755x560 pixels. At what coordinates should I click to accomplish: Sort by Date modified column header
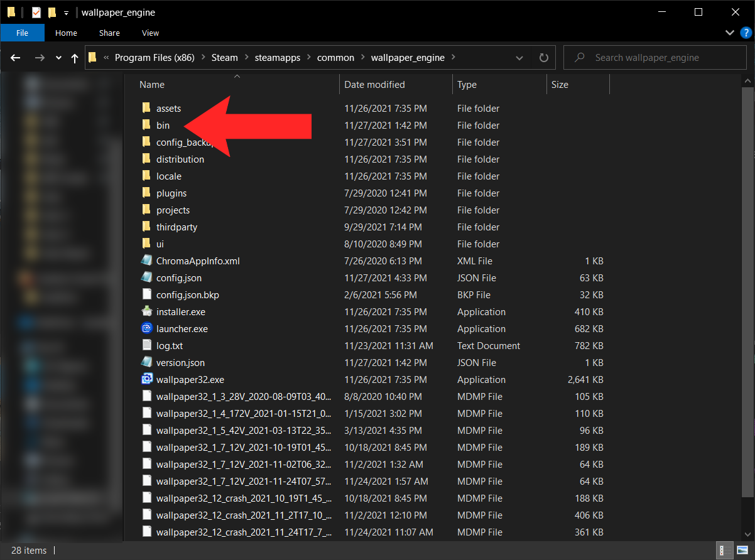point(374,85)
